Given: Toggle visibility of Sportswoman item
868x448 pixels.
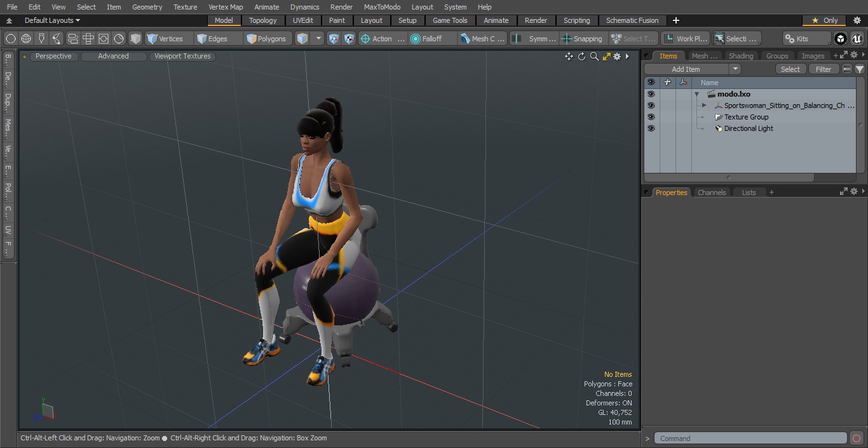Looking at the screenshot, I should point(651,105).
